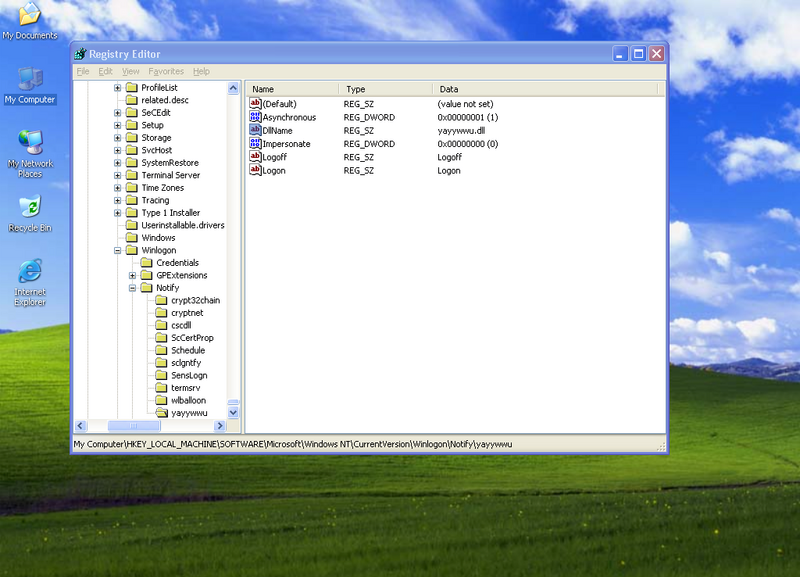The image size is (800, 577).
Task: Open the Edit menu
Action: coord(106,71)
